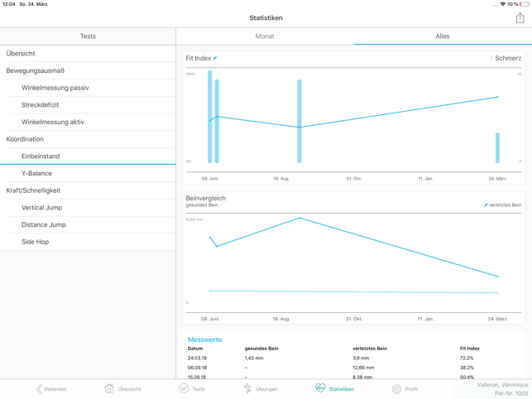Select the Tests header tab
This screenshot has width=532, height=399.
(88, 36)
